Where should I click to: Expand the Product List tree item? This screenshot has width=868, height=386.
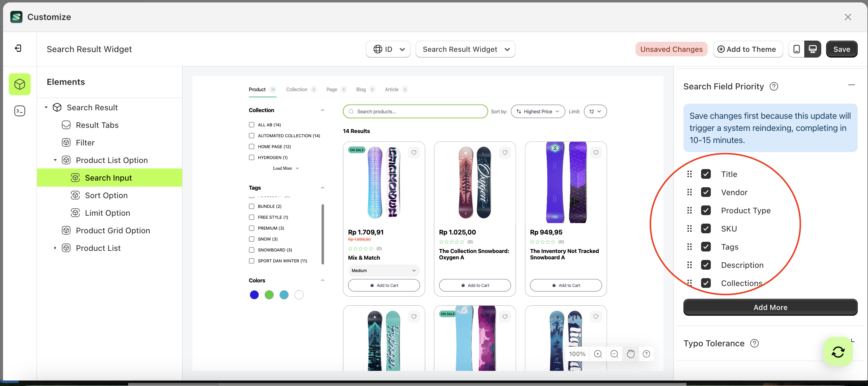(55, 248)
